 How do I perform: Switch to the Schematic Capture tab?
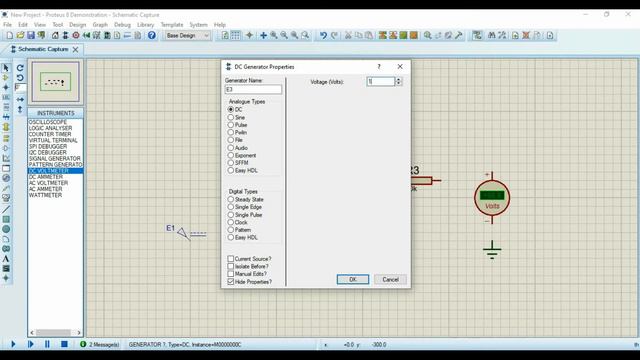(x=43, y=49)
